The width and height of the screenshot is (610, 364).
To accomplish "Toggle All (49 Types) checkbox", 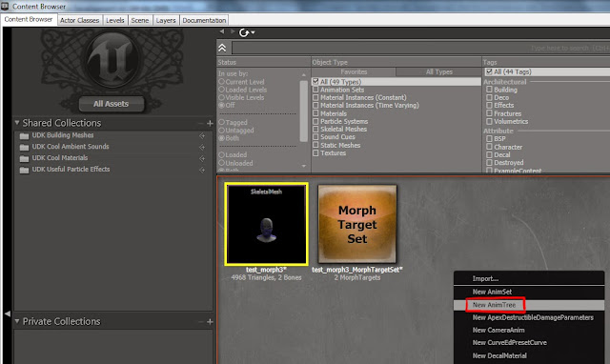I will coord(315,82).
